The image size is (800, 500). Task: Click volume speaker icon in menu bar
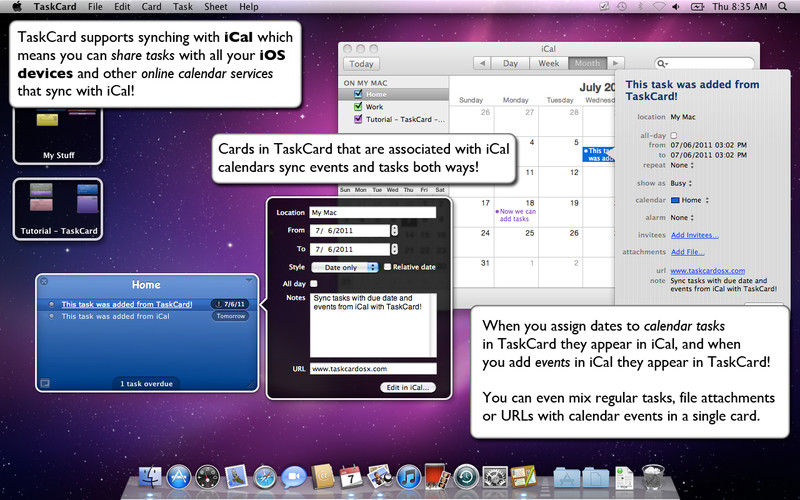(676, 7)
